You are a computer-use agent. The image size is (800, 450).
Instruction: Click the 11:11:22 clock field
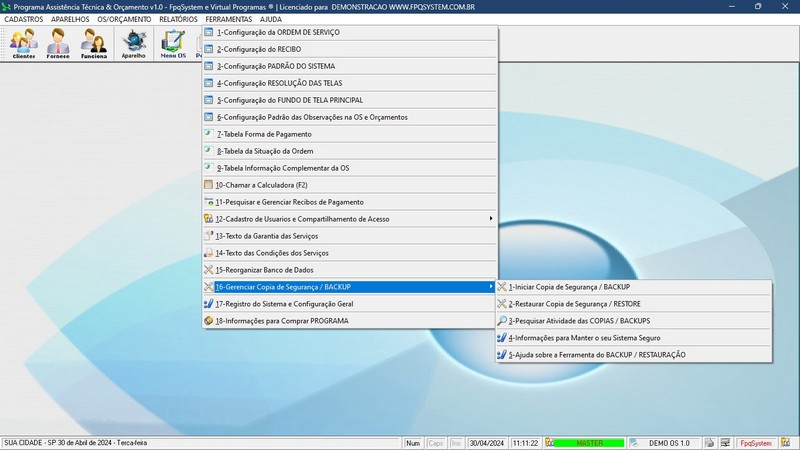coord(525,443)
